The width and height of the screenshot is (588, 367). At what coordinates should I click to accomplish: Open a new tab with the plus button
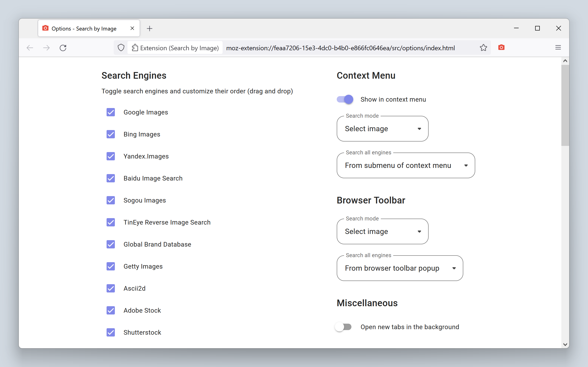click(x=150, y=29)
